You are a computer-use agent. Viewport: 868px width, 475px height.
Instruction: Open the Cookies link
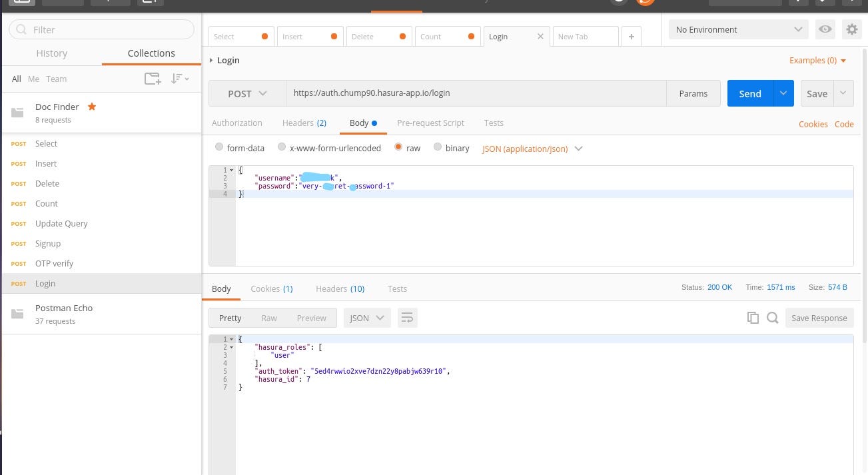point(813,124)
